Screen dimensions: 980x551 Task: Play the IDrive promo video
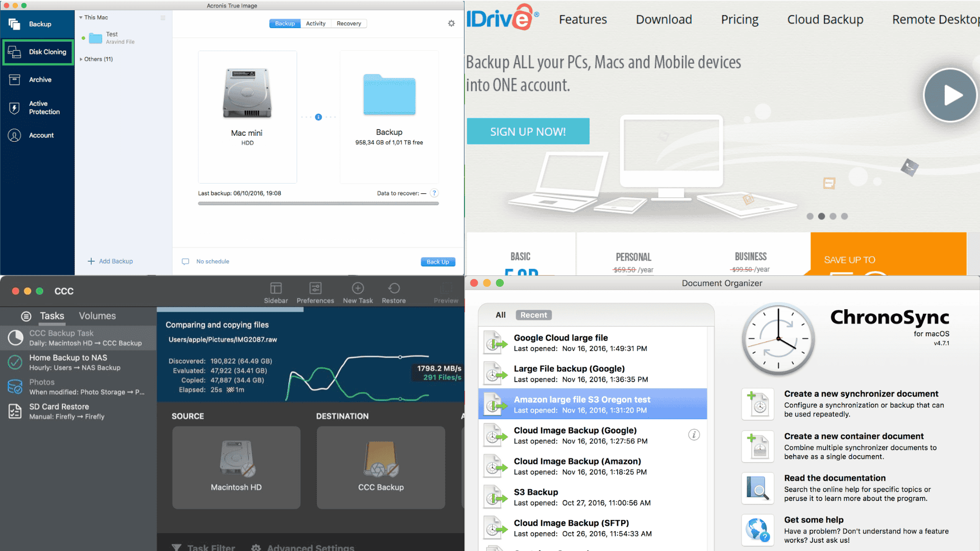[950, 95]
